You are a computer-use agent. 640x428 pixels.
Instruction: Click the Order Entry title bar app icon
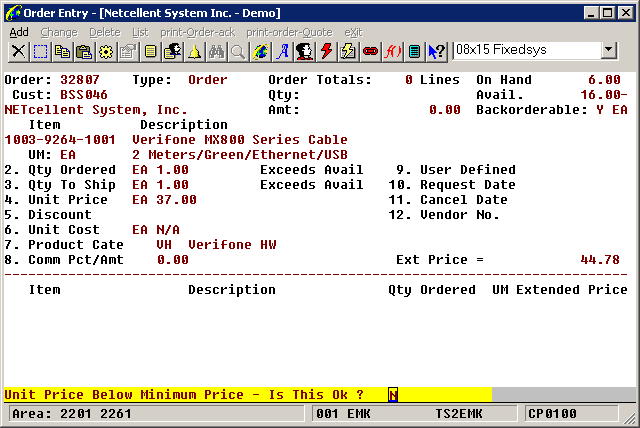tap(13, 13)
